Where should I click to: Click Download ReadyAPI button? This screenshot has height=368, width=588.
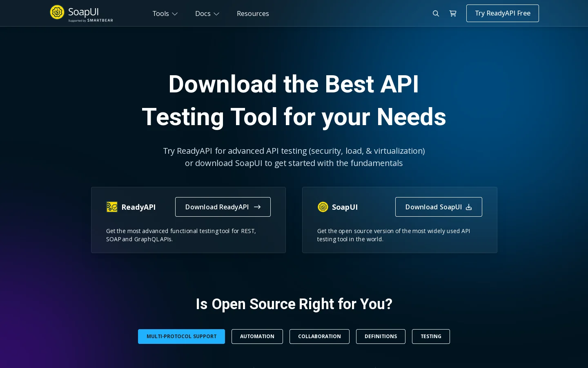tap(223, 207)
